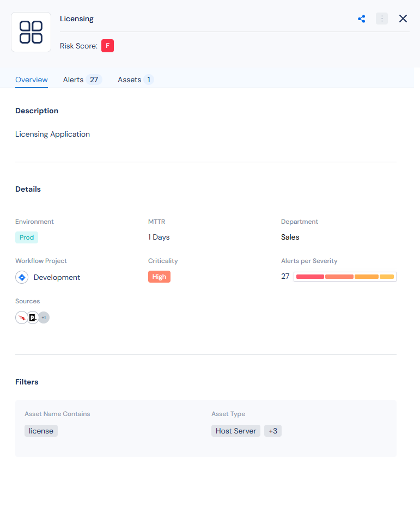Click the 1 Days MTTR value
Image resolution: width=420 pixels, height=507 pixels.
click(159, 237)
